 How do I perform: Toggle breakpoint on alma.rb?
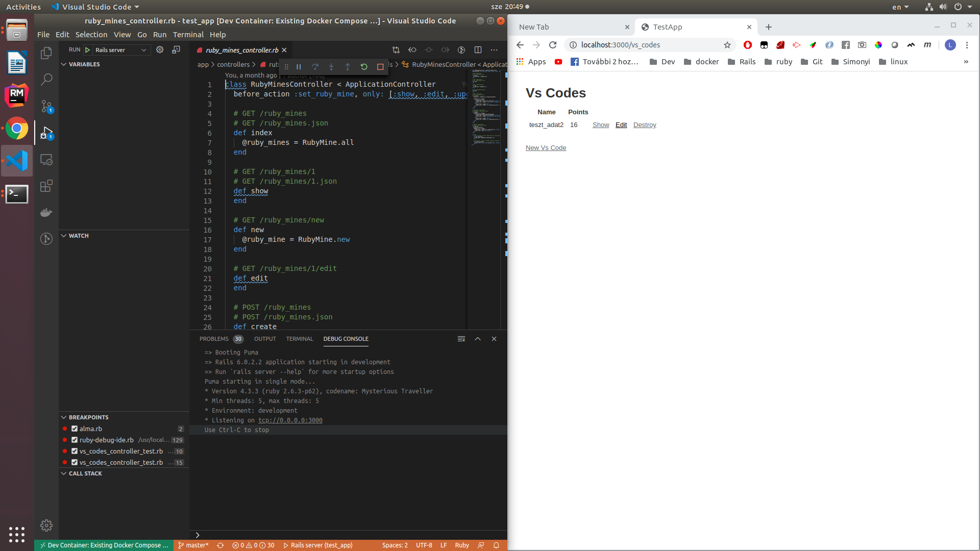75,429
